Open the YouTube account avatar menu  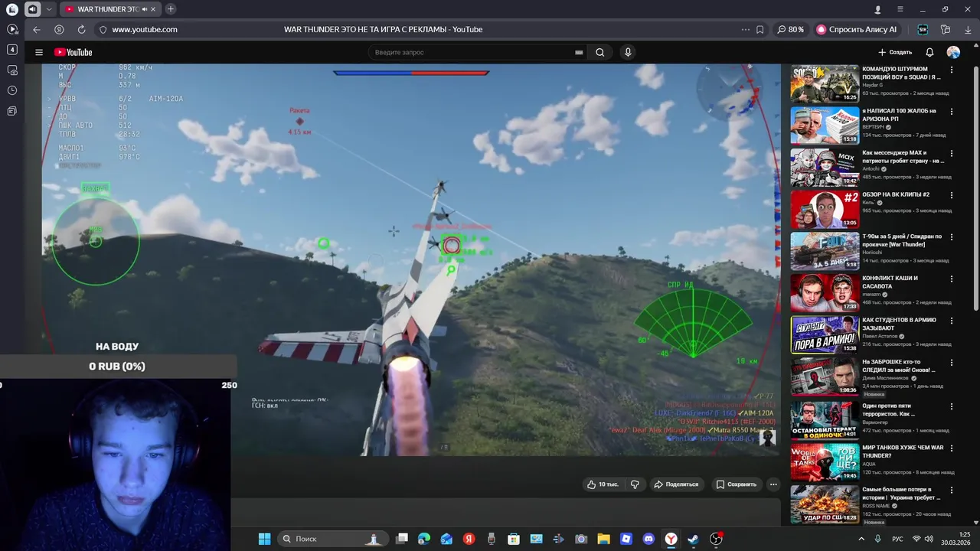point(953,52)
